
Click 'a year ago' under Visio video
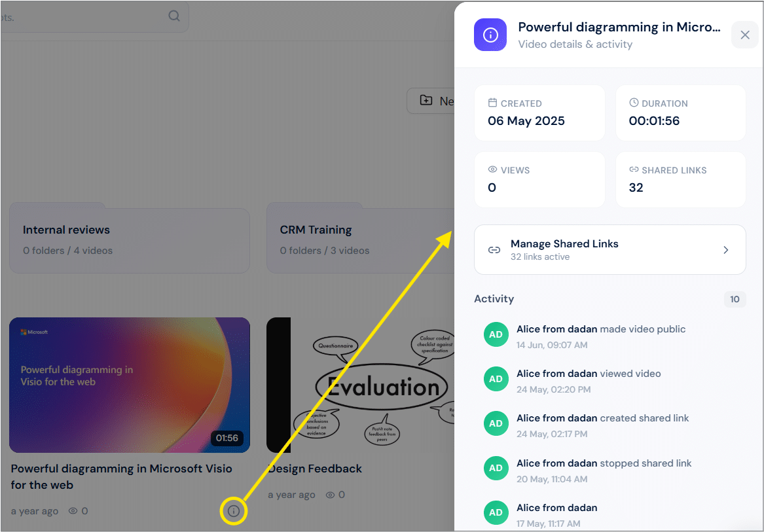[x=35, y=511]
